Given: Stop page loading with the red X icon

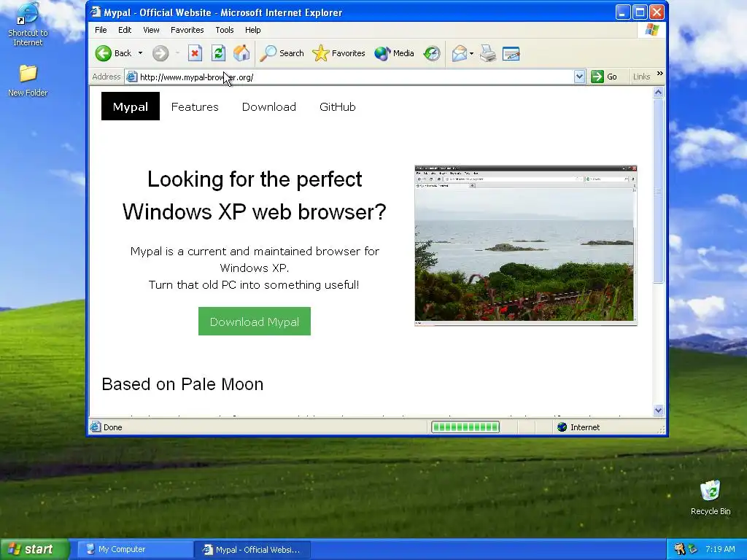Looking at the screenshot, I should tap(195, 53).
